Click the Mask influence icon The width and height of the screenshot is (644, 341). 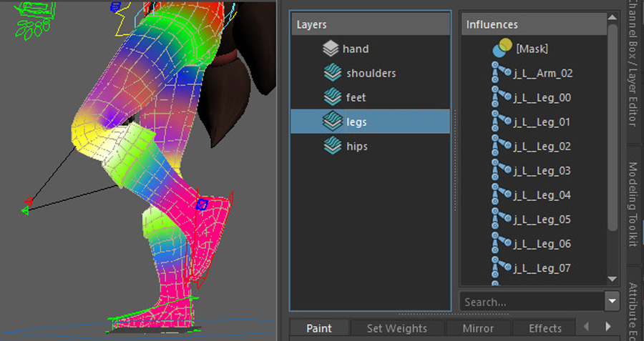point(502,49)
